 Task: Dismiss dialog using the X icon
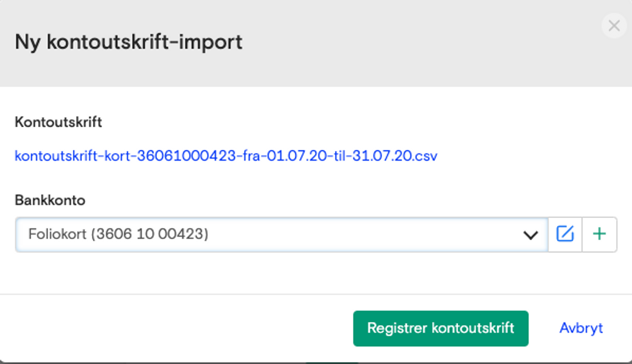(614, 26)
